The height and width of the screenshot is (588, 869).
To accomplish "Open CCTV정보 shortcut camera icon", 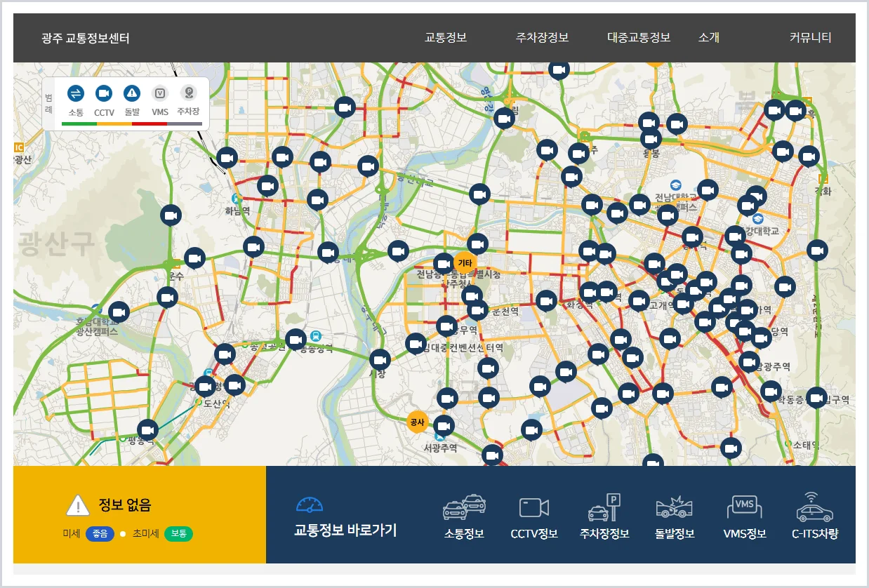I will coord(534,517).
